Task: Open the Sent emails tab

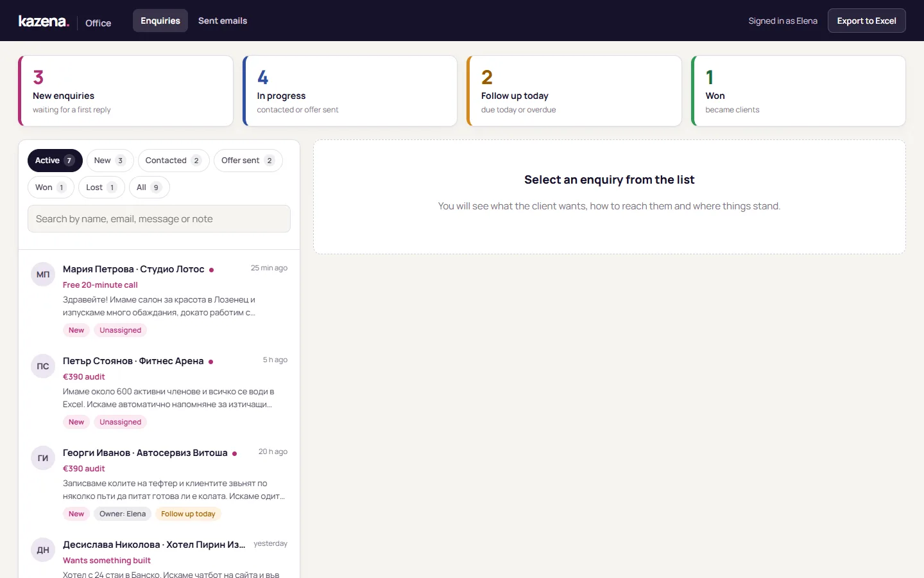Action: tap(223, 21)
